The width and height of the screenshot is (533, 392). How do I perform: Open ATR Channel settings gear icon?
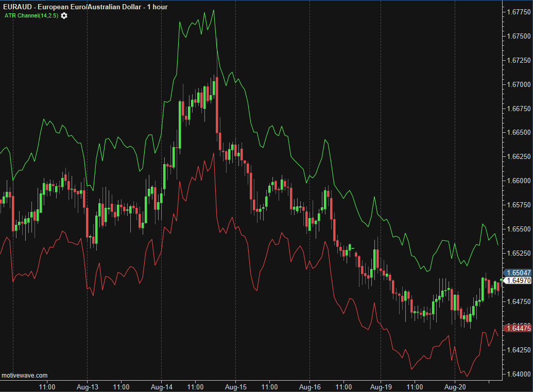(x=64, y=16)
